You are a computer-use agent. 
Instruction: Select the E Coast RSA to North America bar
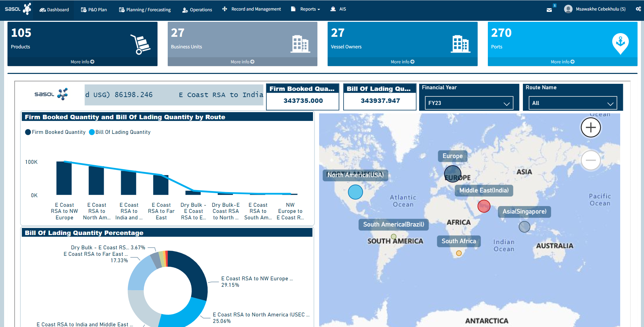click(96, 180)
